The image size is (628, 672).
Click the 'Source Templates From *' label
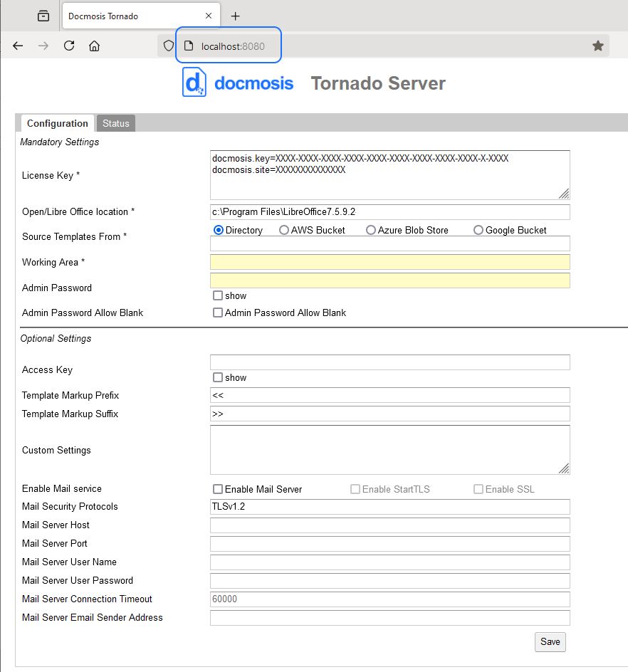coord(74,236)
